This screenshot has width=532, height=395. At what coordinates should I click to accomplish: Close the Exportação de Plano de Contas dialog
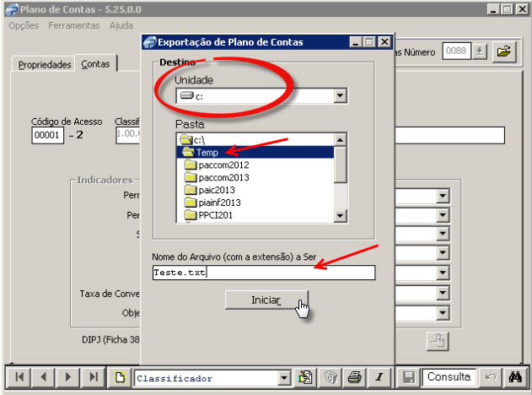click(384, 42)
